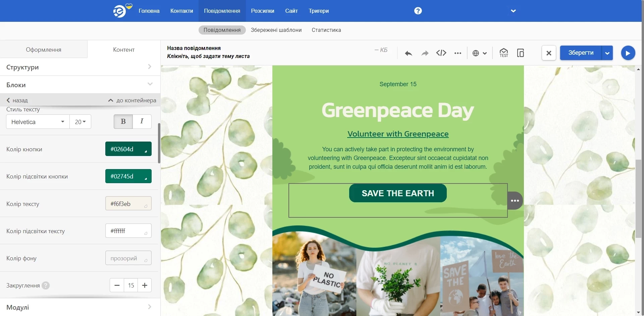Click the canvas vertical scrollbar
The image size is (644, 316).
639,199
